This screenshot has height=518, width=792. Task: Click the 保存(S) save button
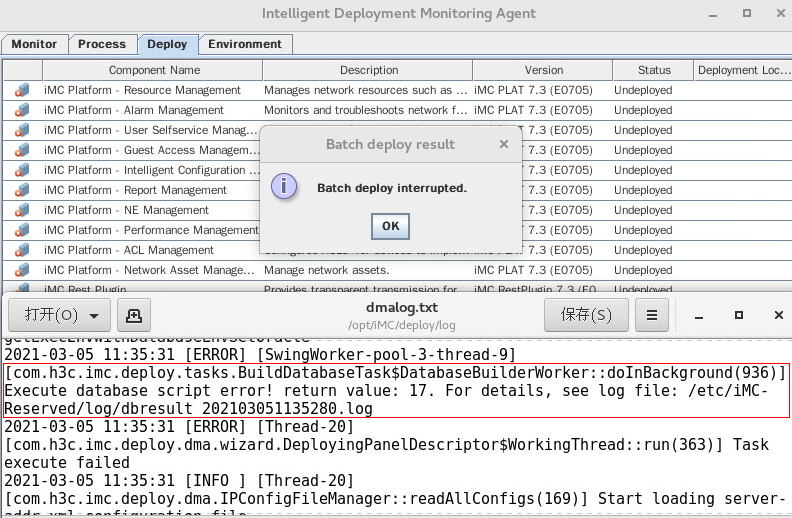coord(586,316)
